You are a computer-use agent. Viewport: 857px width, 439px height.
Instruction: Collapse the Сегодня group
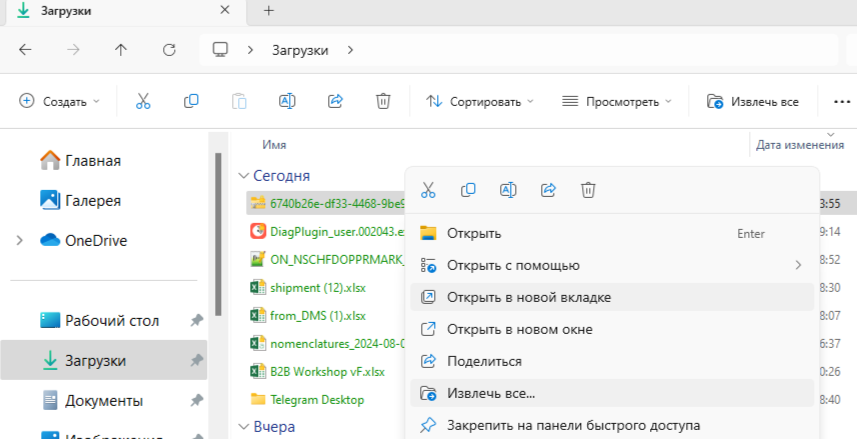[243, 176]
